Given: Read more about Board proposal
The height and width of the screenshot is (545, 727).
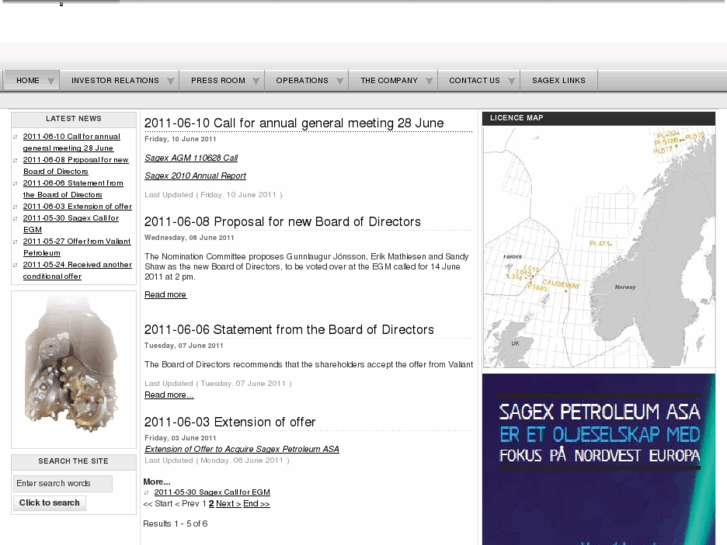Looking at the screenshot, I should point(166,295).
